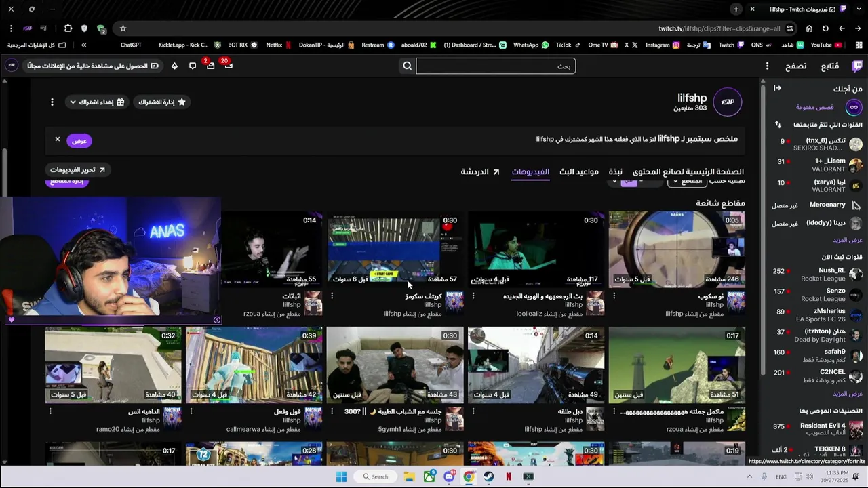Open the ChatGPT bookmark

coord(131,45)
